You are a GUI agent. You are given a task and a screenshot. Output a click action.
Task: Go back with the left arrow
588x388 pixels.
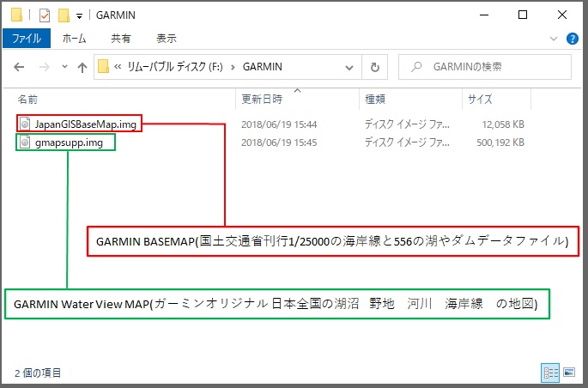tap(19, 67)
